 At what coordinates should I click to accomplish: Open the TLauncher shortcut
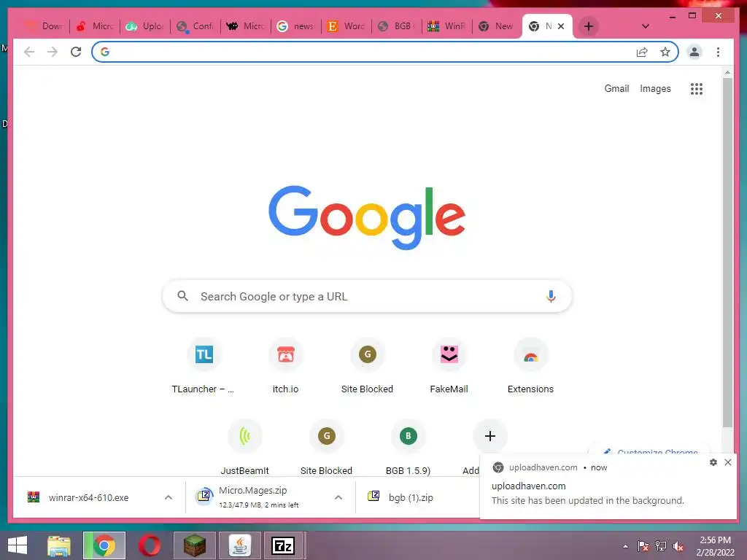pyautogui.click(x=204, y=367)
